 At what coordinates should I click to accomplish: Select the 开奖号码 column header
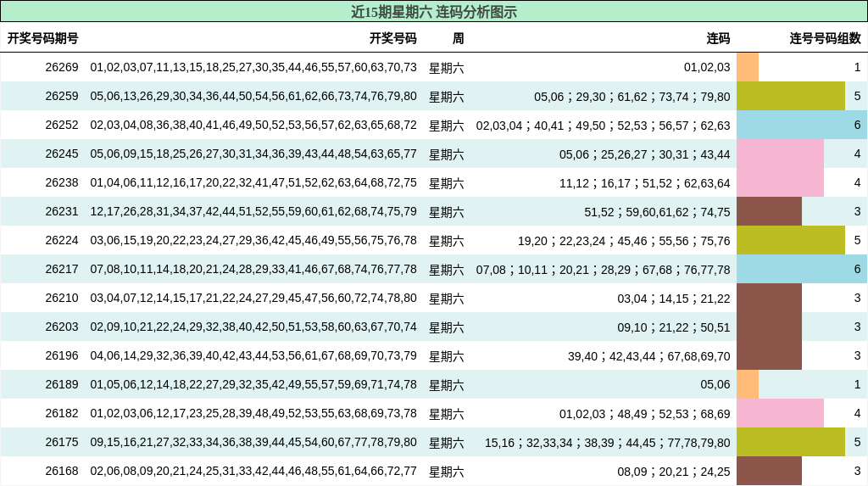(393, 38)
